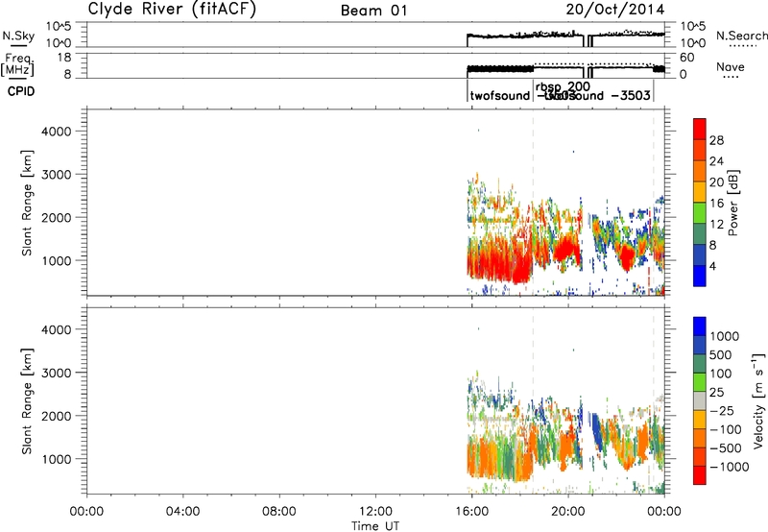Click the "60" Nave axis tick label
This screenshot has width=768, height=532.
point(687,58)
